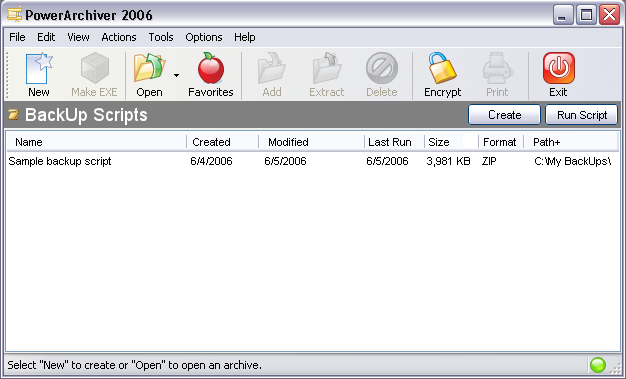Open the File menu
626x379 pixels.
17,37
